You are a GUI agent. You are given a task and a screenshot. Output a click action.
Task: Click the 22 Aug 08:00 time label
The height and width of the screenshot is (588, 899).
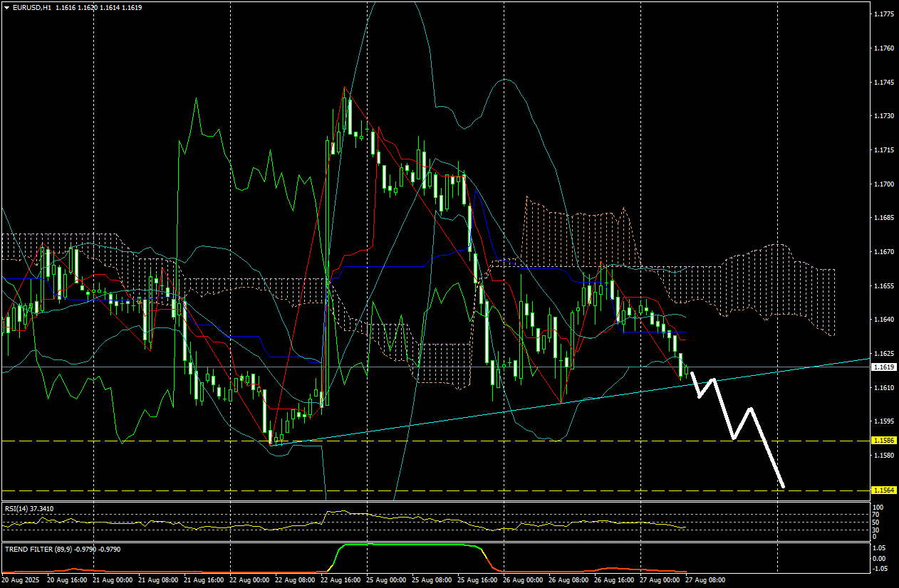click(295, 580)
